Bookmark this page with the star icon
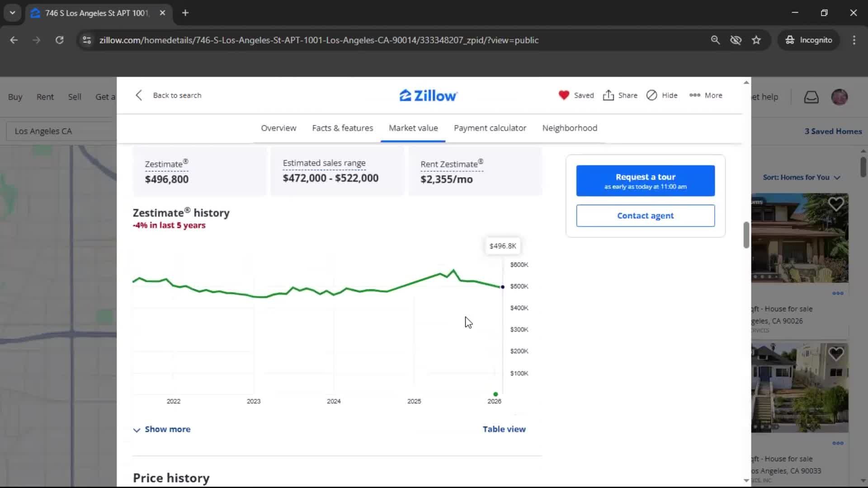 pyautogui.click(x=756, y=40)
